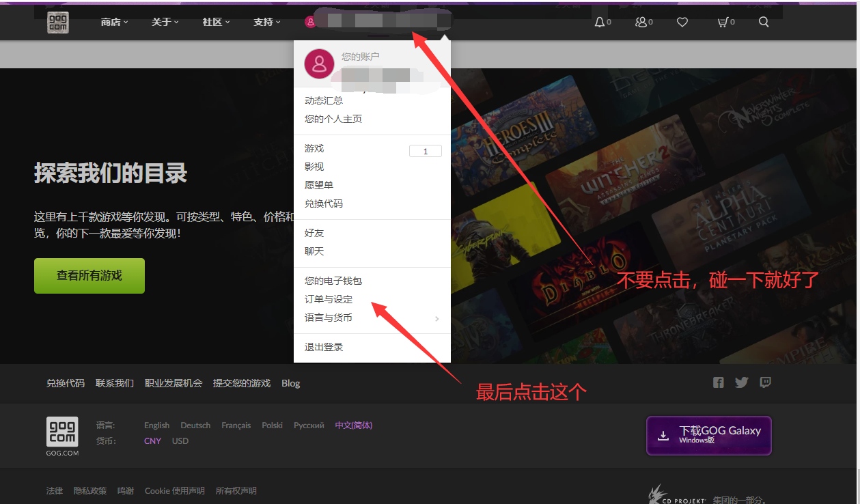Select 中文(简体) language

tap(354, 425)
